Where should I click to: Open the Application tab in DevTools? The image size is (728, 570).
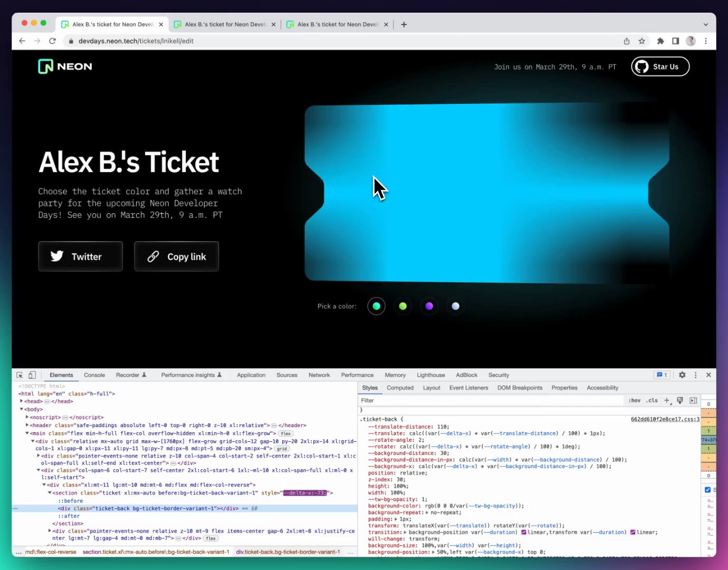[x=251, y=375]
